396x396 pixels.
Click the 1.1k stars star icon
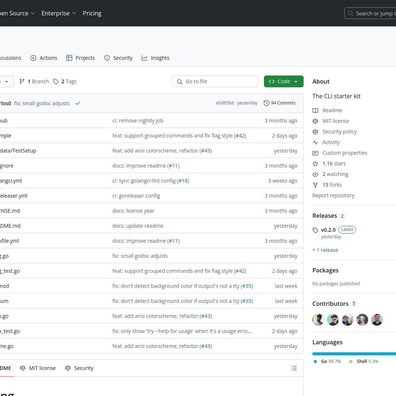pyautogui.click(x=315, y=164)
